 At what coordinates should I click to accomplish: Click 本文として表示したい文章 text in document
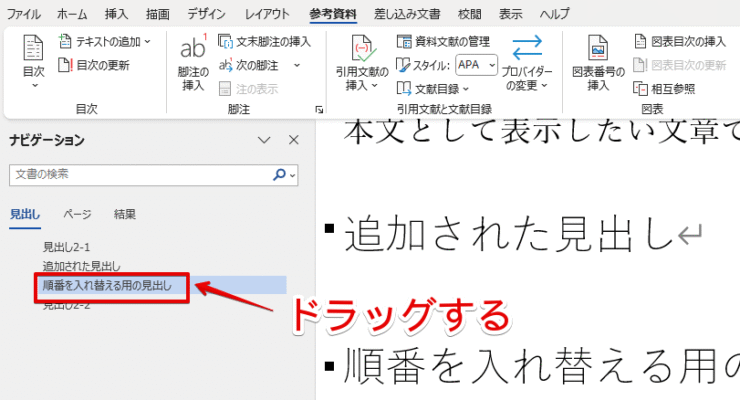541,131
